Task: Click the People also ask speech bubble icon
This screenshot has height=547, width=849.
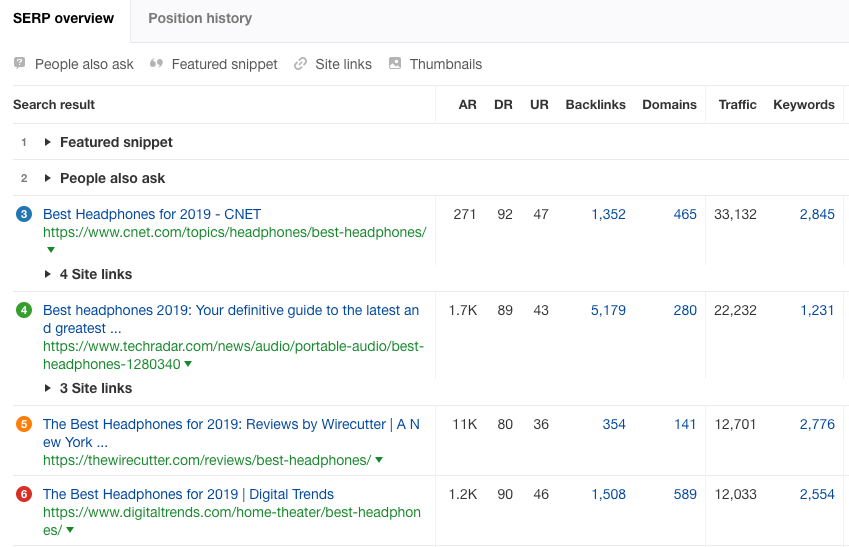Action: (20, 64)
